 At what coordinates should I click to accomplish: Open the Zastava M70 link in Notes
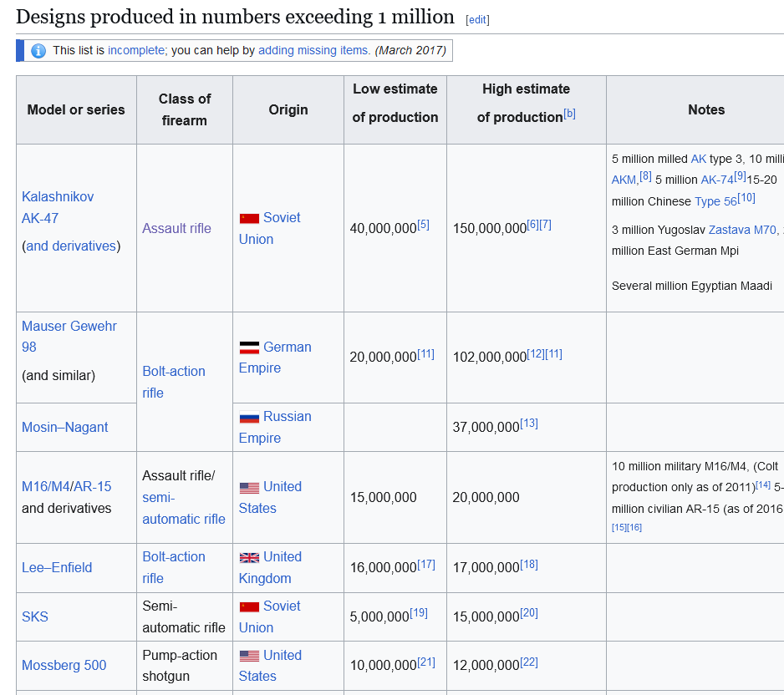tap(742, 230)
